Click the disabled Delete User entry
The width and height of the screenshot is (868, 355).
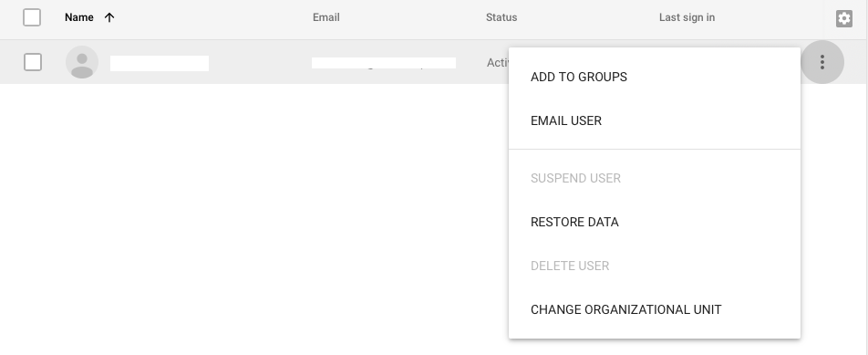655,266
